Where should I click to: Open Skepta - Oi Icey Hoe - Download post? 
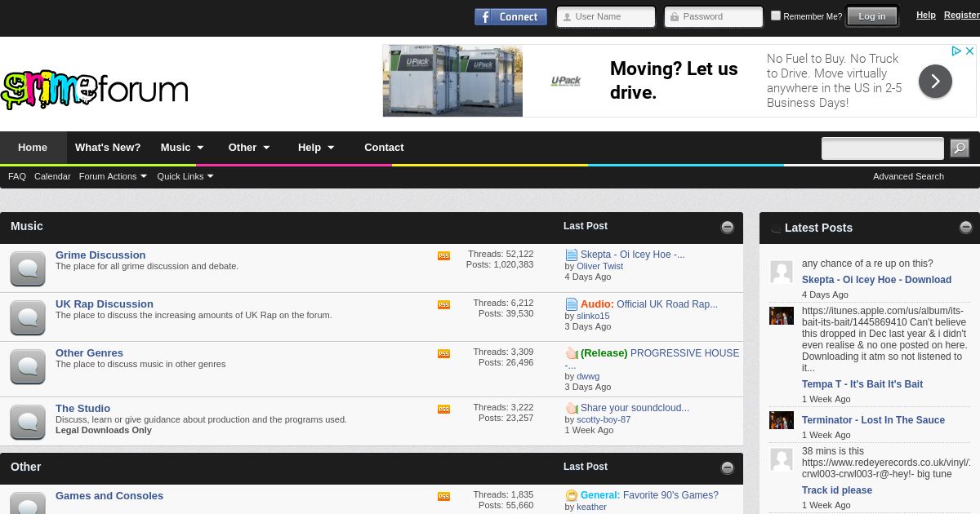pyautogui.click(x=876, y=280)
